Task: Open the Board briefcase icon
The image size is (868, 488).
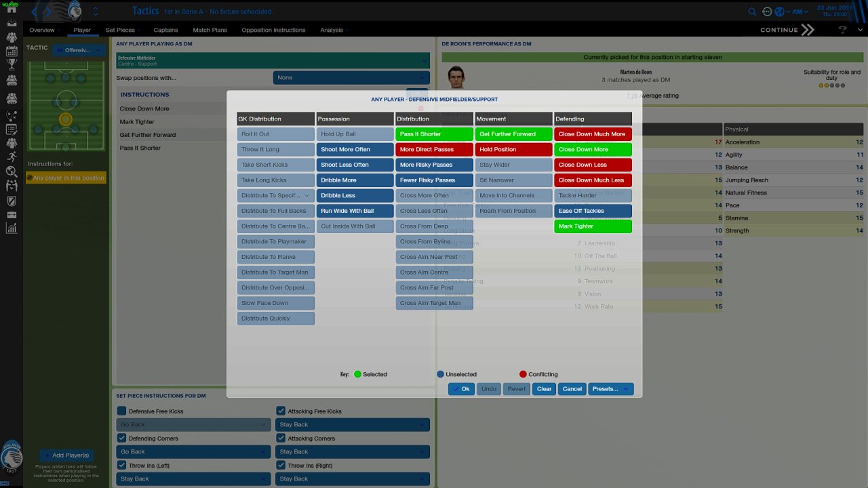Action: click(x=12, y=215)
